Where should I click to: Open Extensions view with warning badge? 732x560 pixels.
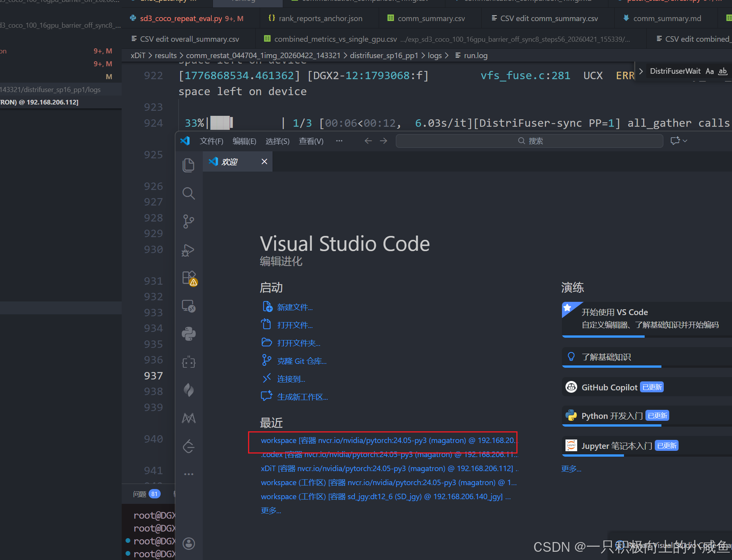click(x=190, y=278)
